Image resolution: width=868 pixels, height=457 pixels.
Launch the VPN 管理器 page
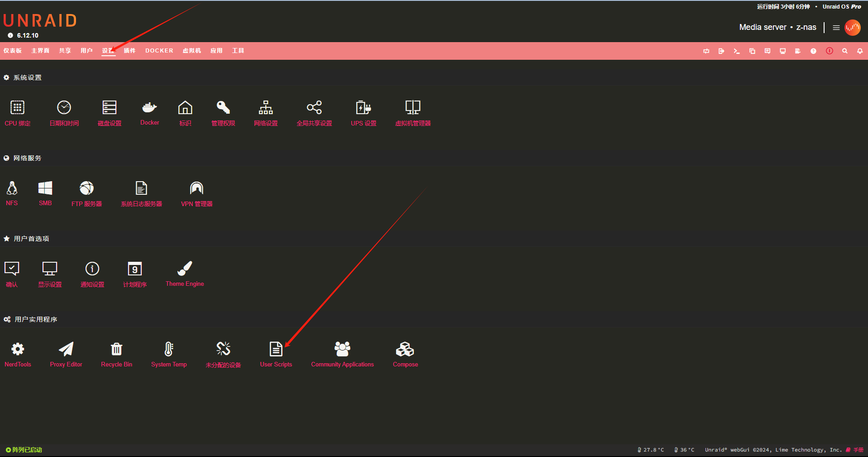coord(196,193)
